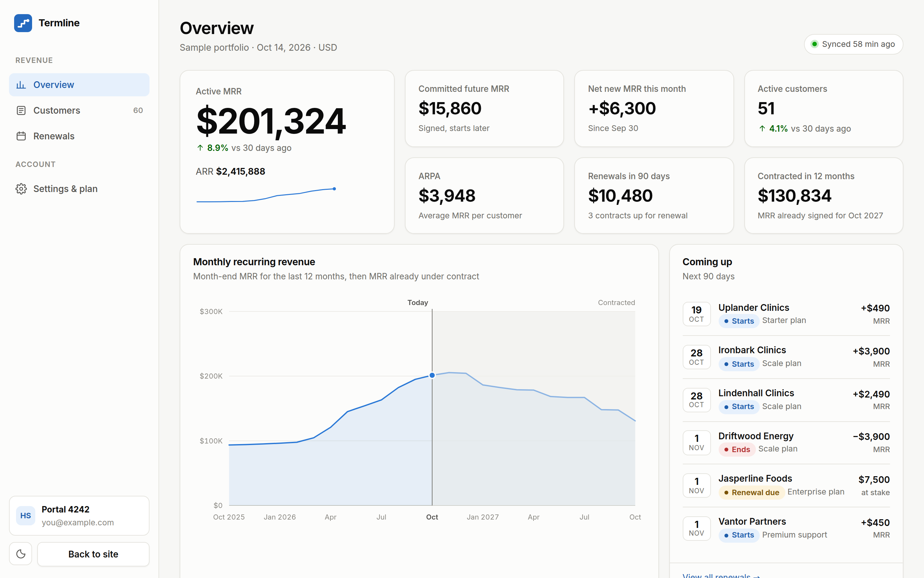Select the Jasperline Foods row
This screenshot has height=578, width=924.
pos(786,486)
